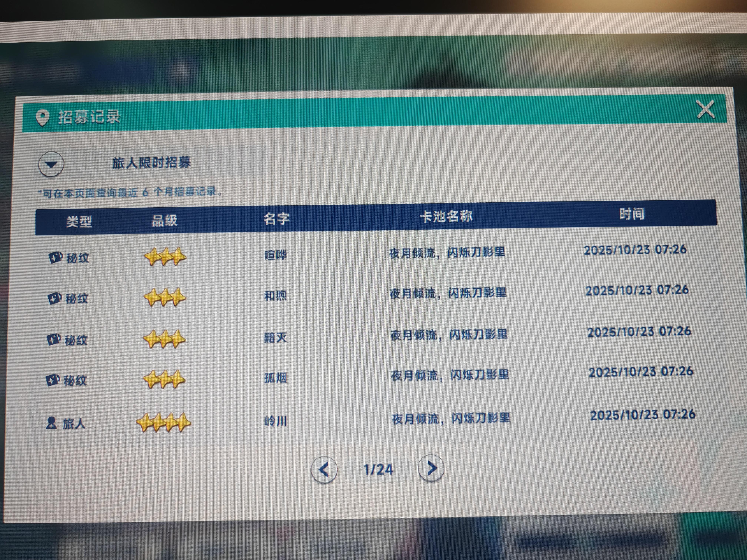Click the 秘纹 icon on the 孤烟 row
The width and height of the screenshot is (747, 560).
coord(55,380)
